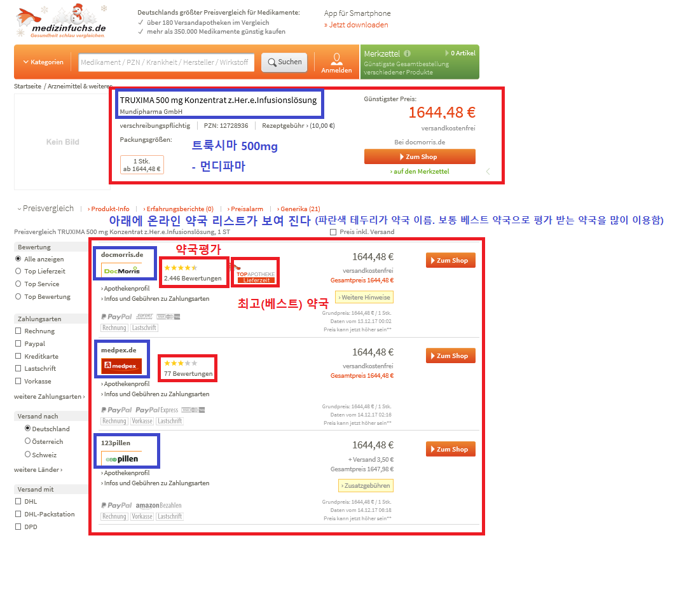The height and width of the screenshot is (594, 700).
Task: Check the Vorkasse payment filter
Action: point(18,381)
